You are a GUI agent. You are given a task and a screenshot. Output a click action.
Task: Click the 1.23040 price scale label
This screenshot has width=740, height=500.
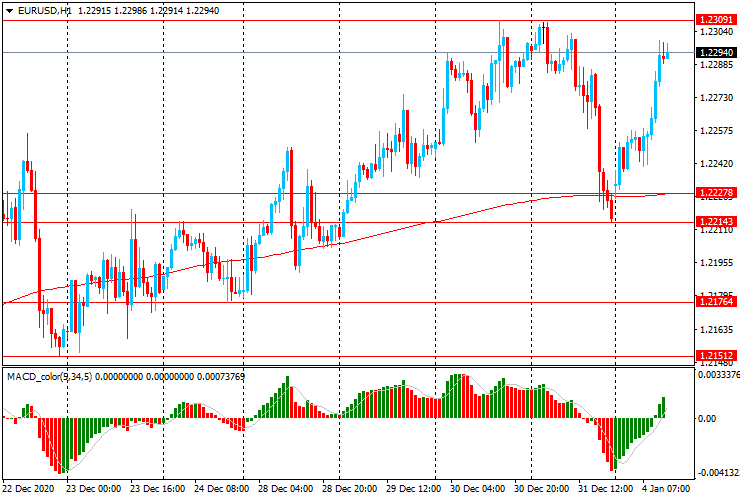click(717, 32)
